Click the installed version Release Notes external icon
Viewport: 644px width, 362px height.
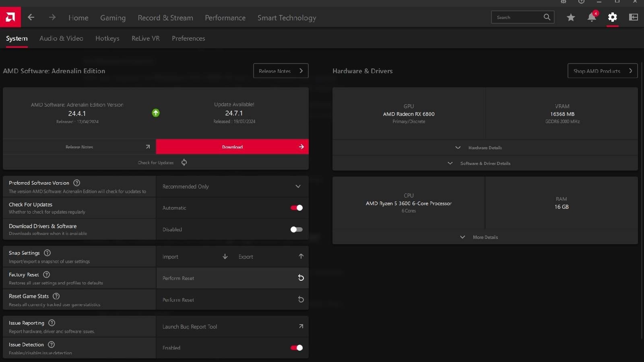coord(148,147)
